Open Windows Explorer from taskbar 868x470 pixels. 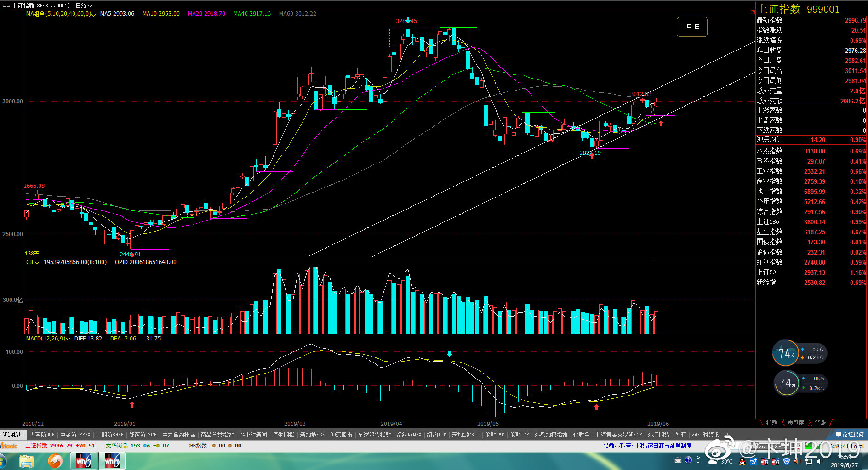27,461
